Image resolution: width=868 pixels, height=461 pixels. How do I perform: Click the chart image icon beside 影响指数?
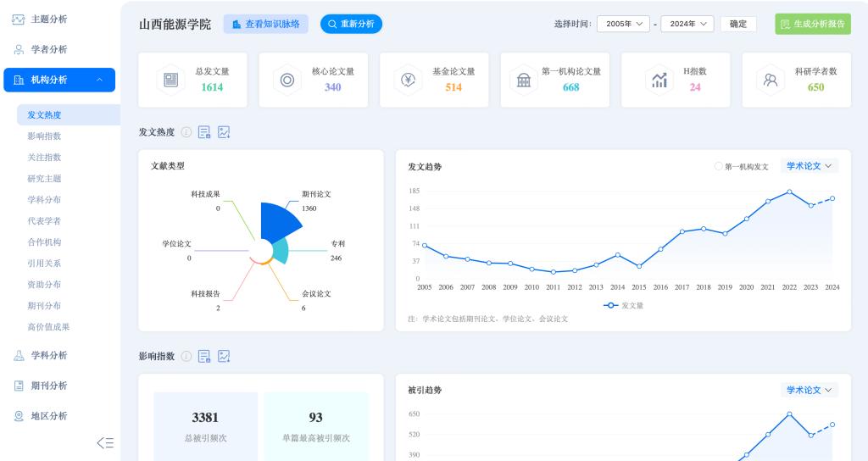coord(224,356)
